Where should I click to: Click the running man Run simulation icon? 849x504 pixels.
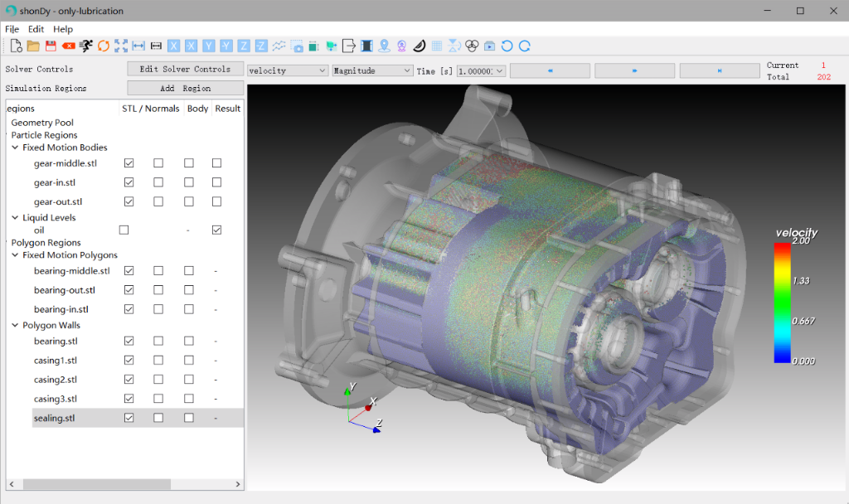[85, 46]
